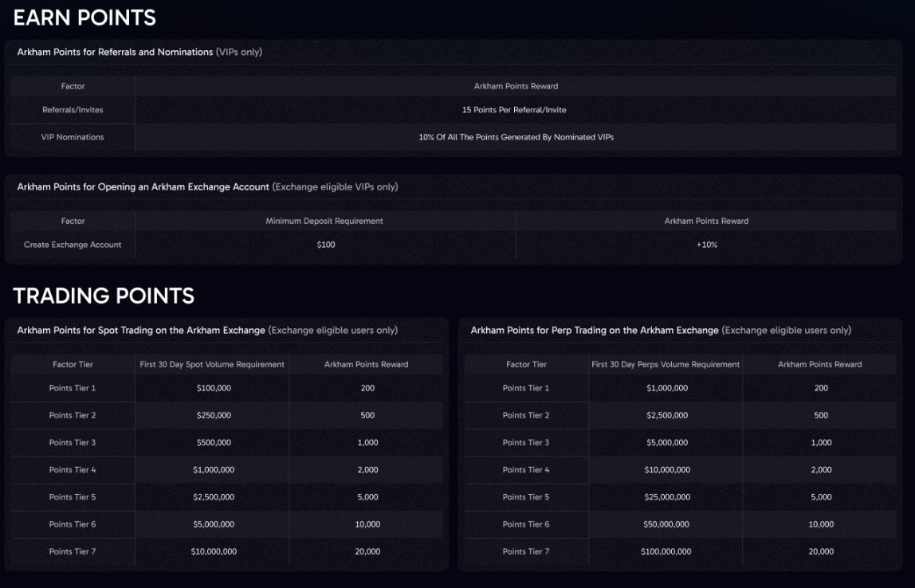Screen dimensions: 915x588
Task: Click 15 Points Per Referral/Invite cell
Action: coord(514,110)
